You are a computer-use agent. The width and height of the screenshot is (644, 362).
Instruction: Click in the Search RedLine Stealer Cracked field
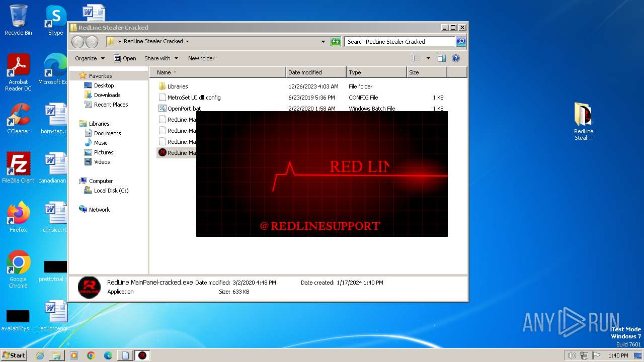tap(400, 42)
